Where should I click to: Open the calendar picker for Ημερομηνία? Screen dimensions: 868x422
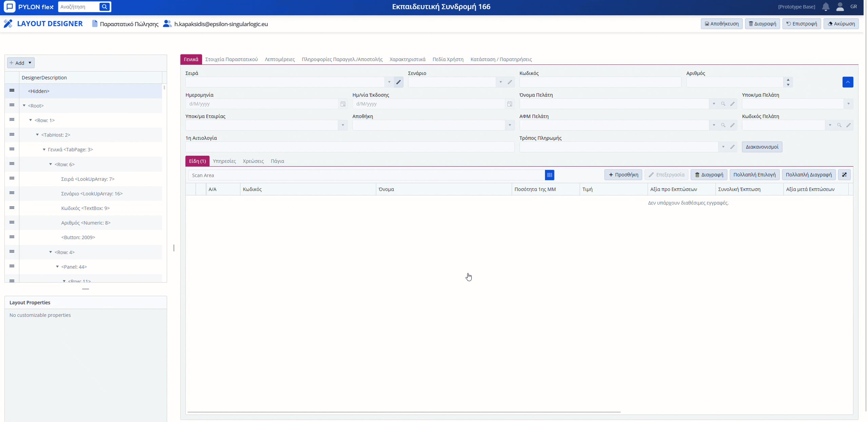click(x=343, y=104)
